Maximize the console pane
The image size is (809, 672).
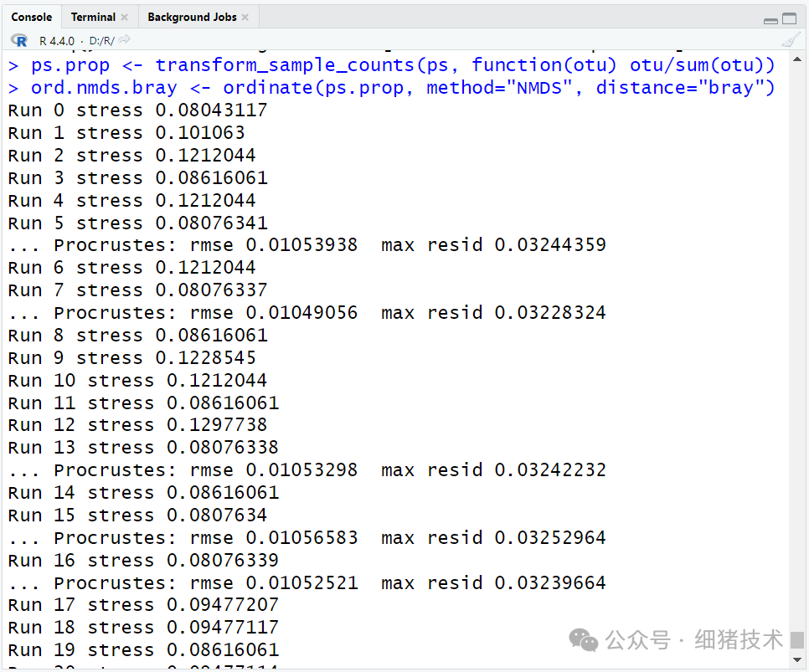pyautogui.click(x=790, y=18)
